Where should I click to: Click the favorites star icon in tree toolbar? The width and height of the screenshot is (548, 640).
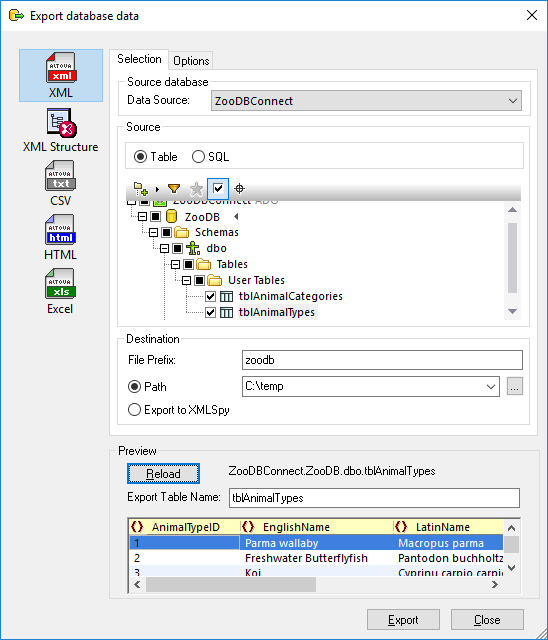point(196,189)
